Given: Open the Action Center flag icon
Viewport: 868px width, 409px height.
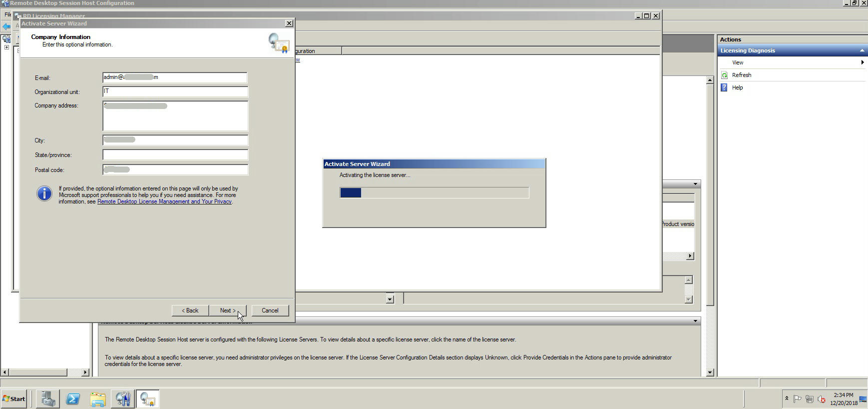Looking at the screenshot, I should 798,399.
